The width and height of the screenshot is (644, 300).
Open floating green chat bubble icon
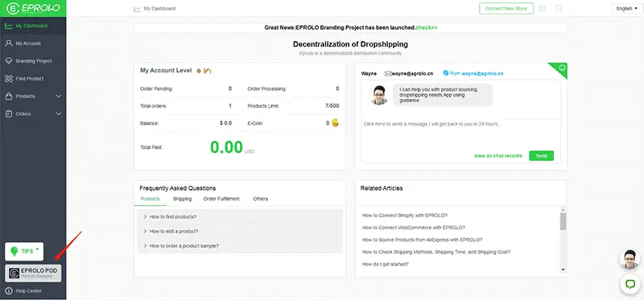pyautogui.click(x=630, y=284)
